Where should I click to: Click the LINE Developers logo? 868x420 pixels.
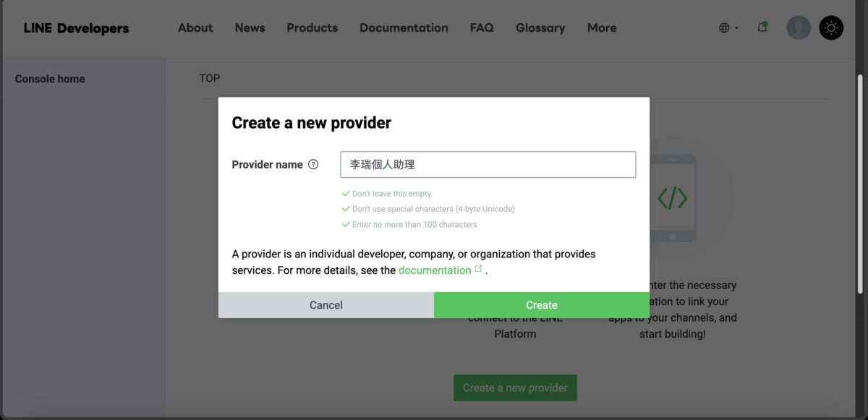click(x=76, y=28)
